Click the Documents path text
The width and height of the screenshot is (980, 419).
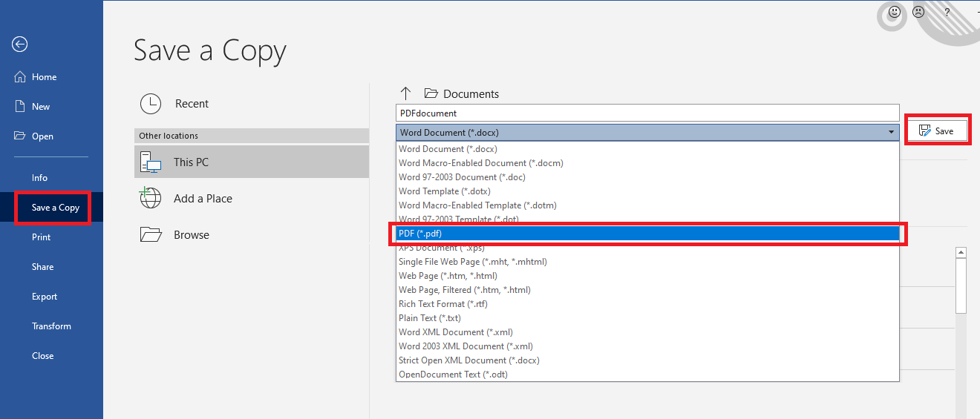[x=471, y=94]
